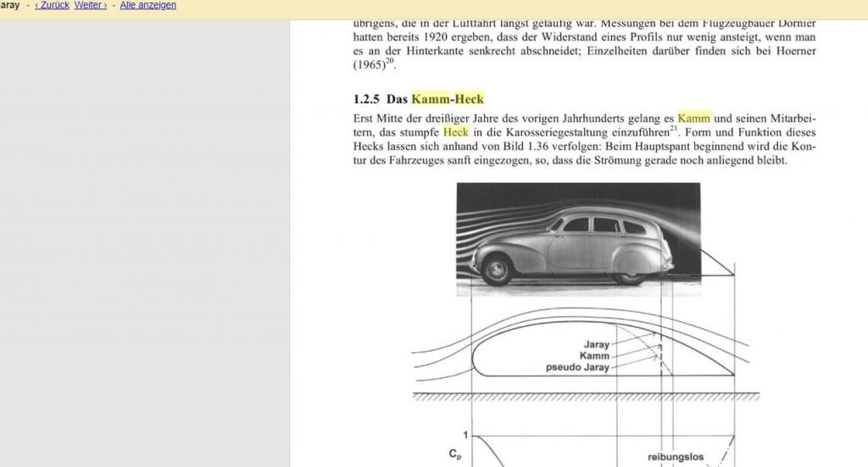
Task: Go to previous result via Zurück link
Action: [52, 5]
